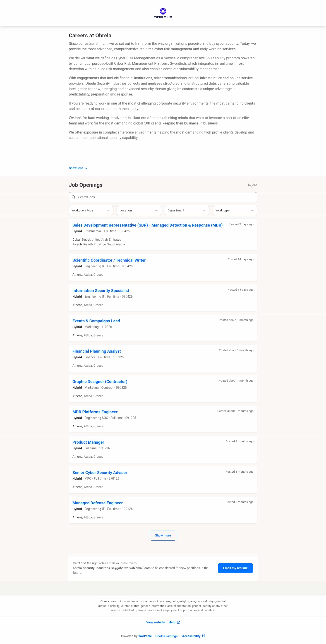Click the Email my resume button
Viewport: 326px width, 644px height.
235,568
